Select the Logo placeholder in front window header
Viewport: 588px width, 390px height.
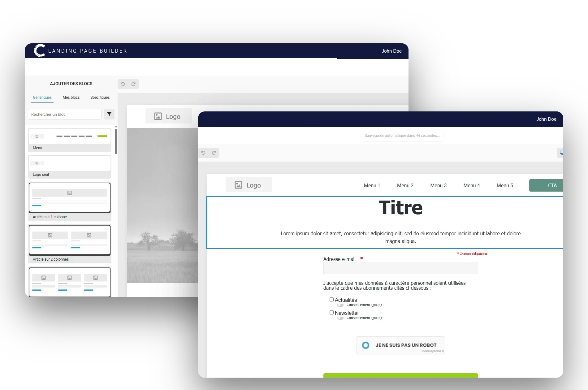coord(249,185)
